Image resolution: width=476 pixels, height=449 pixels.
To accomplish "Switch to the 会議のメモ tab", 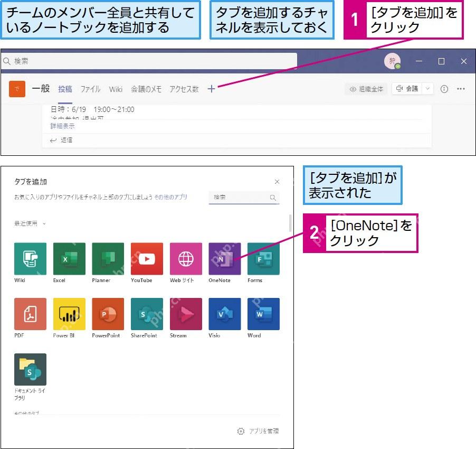I will (146, 89).
